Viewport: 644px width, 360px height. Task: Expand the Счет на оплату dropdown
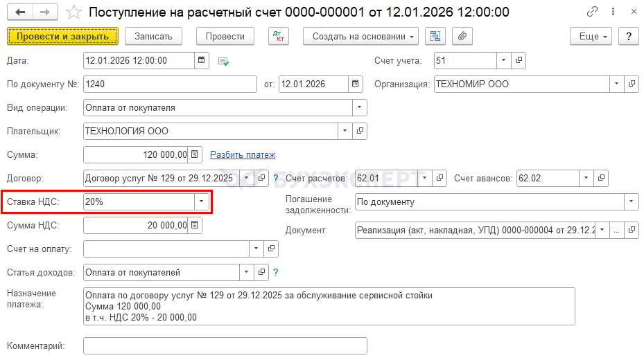click(256, 249)
